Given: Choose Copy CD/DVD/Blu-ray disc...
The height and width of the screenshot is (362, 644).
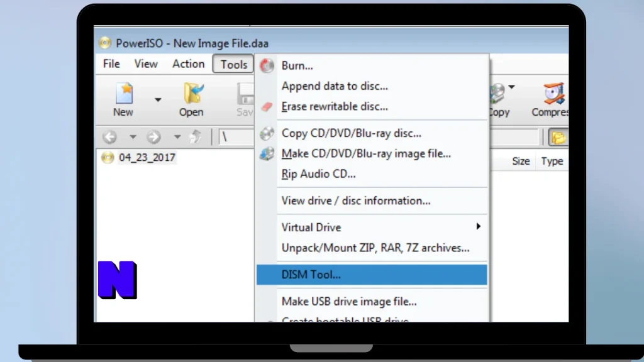Looking at the screenshot, I should (x=372, y=133).
